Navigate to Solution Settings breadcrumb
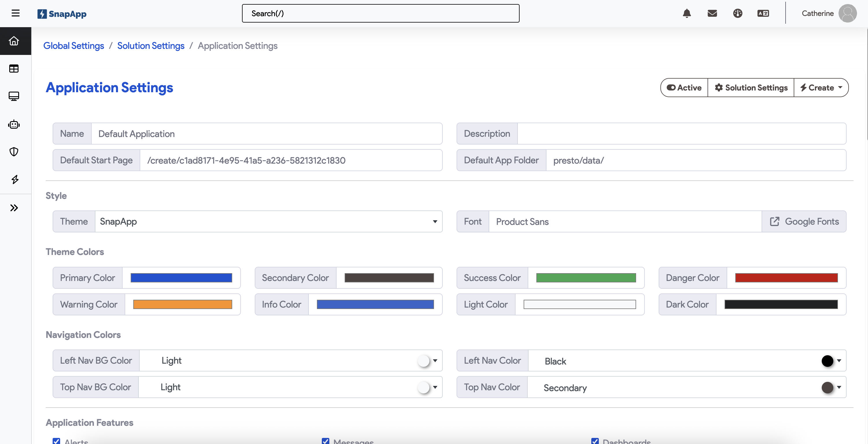The image size is (868, 444). [x=151, y=45]
